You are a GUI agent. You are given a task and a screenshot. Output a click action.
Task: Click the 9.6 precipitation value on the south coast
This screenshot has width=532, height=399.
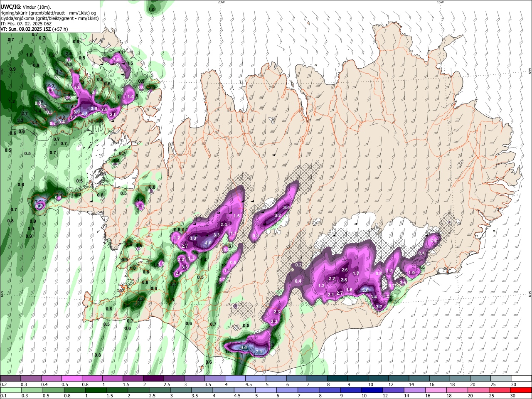[x=244, y=347]
